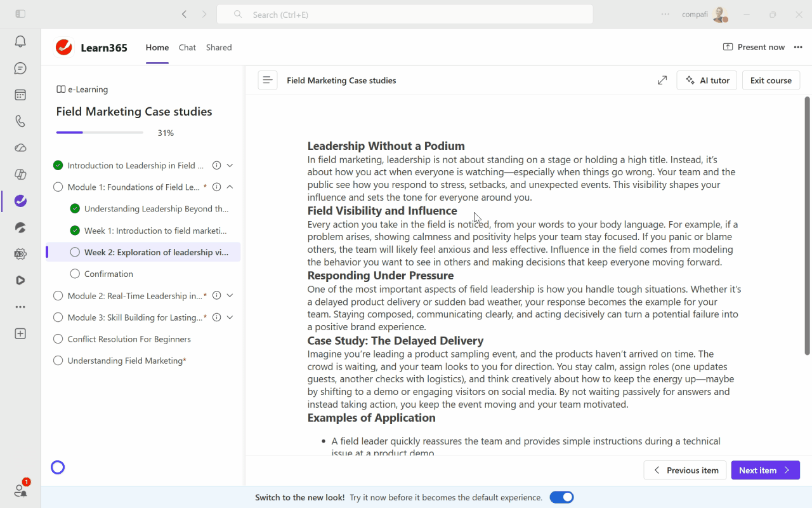Click green check for Week 1 Introduction
The width and height of the screenshot is (812, 508).
click(75, 231)
